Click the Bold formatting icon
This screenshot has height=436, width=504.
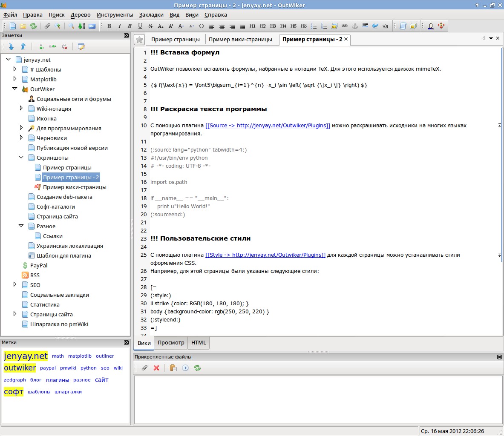click(109, 26)
